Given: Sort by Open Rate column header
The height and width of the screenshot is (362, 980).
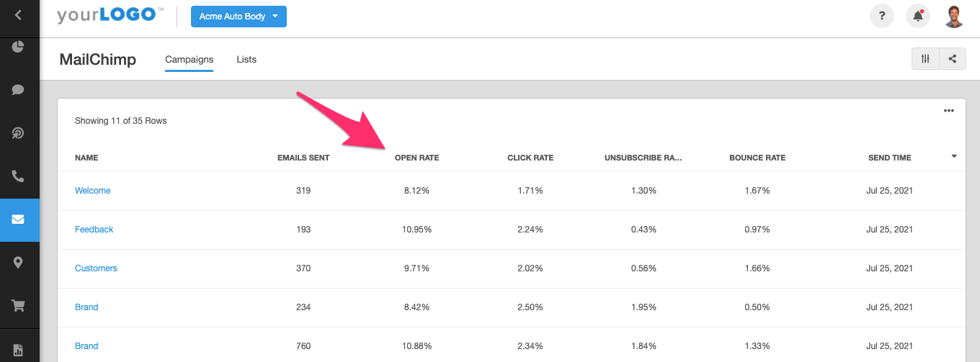Looking at the screenshot, I should 416,158.
